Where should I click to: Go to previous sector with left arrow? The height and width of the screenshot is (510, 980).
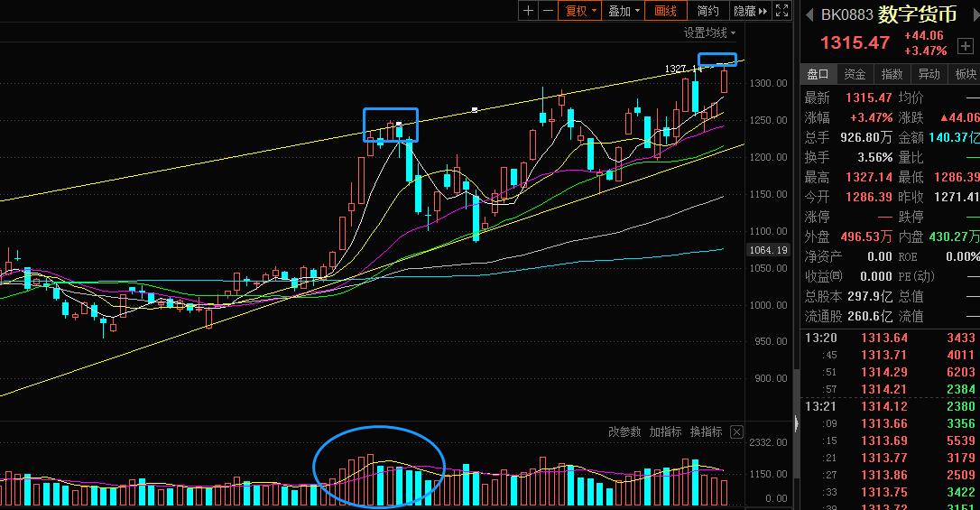[x=809, y=14]
